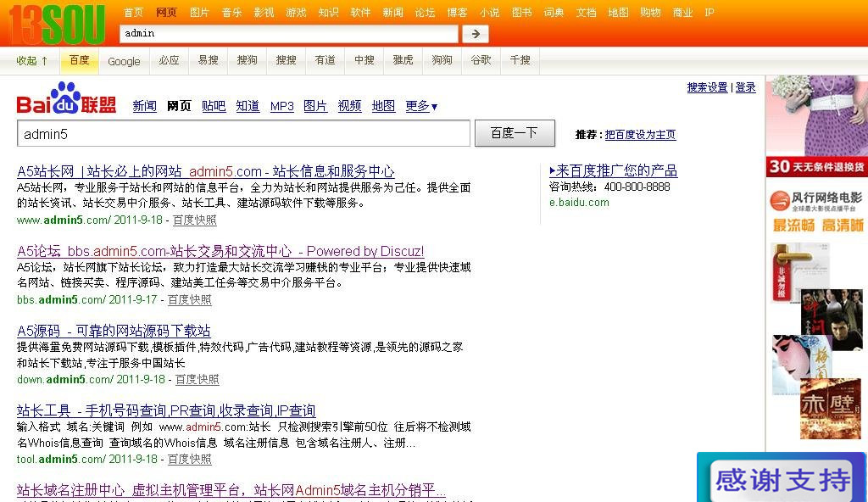The width and height of the screenshot is (868, 502).
Task: Click the Baidu 联盟 logo
Action: [66, 98]
